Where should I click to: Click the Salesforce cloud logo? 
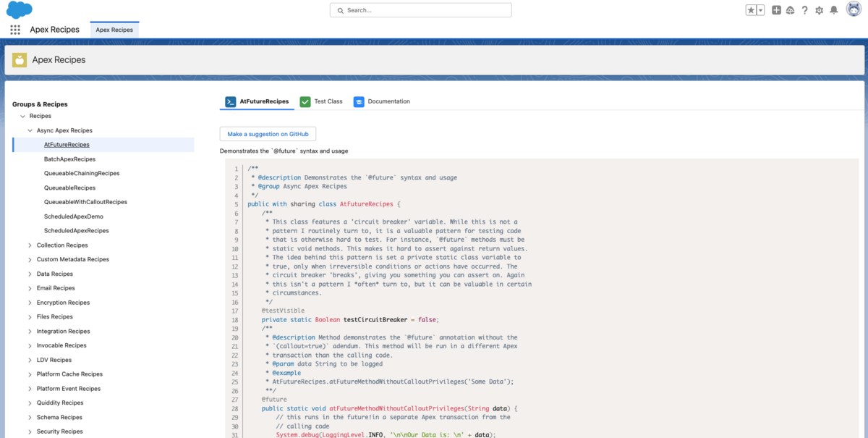click(20, 10)
